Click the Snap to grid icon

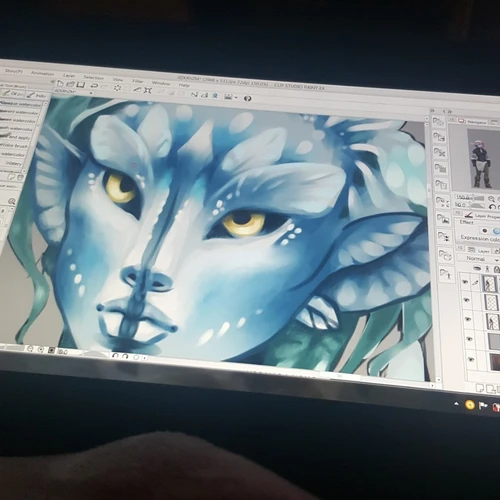[x=215, y=96]
